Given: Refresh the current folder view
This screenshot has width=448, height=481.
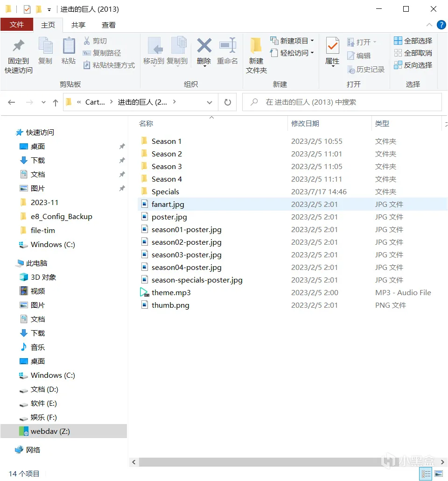Looking at the screenshot, I should [228, 102].
